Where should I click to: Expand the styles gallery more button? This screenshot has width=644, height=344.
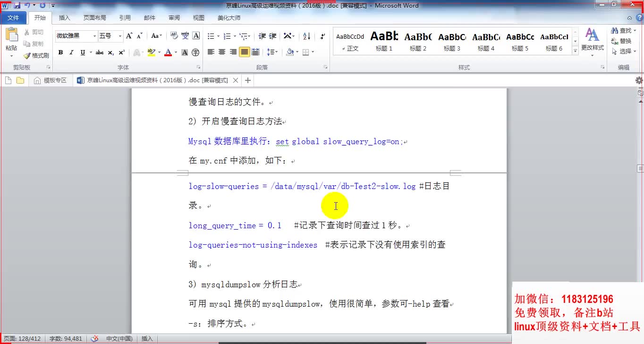575,50
